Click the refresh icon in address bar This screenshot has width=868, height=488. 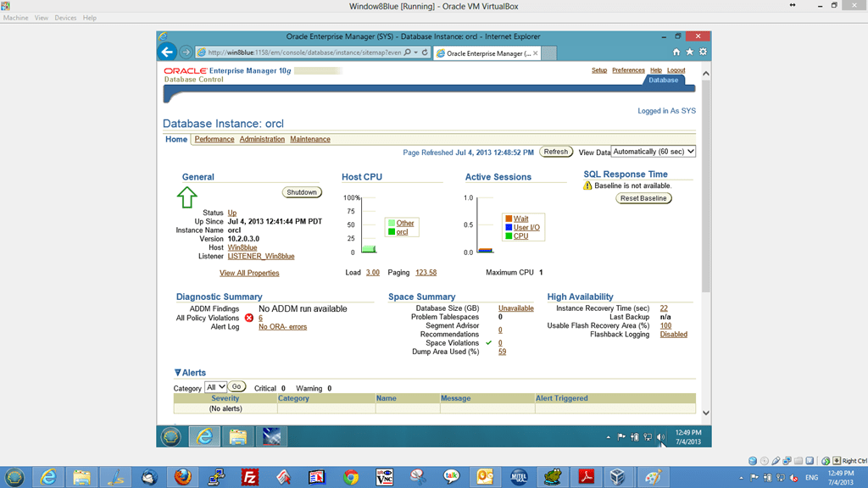[425, 53]
